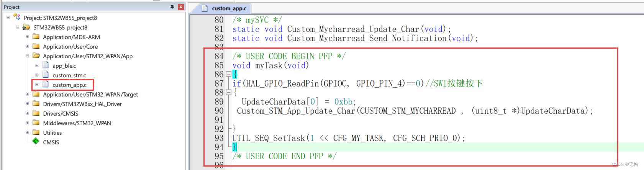Expand the Middlewares/STM32_WPAN folder
The image size is (644, 170).
27,123
